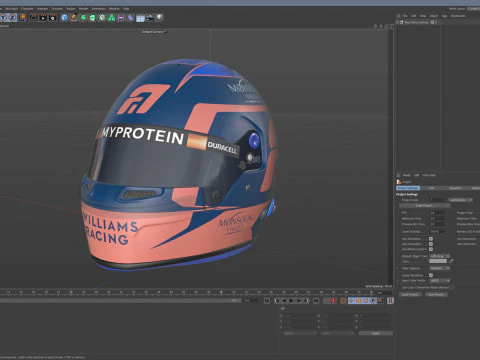
Task: Click the green Extrude generator icon
Action: tap(93, 17)
